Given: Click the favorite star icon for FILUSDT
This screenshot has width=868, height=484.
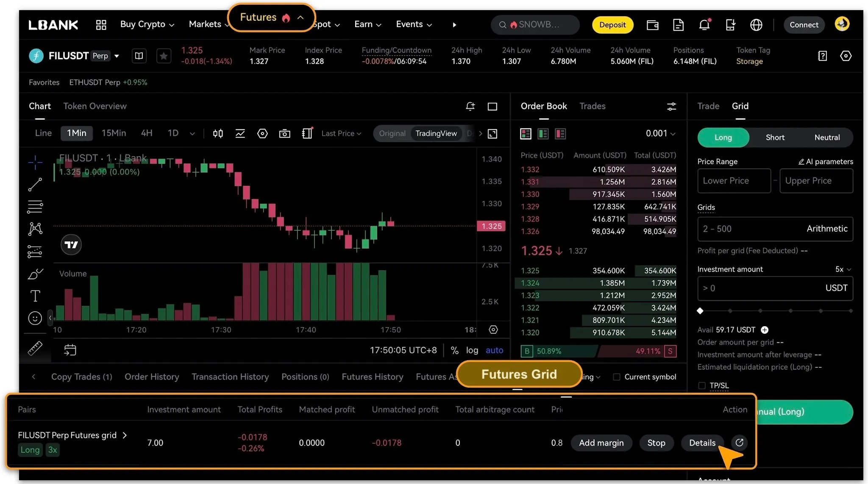Looking at the screenshot, I should pyautogui.click(x=164, y=56).
